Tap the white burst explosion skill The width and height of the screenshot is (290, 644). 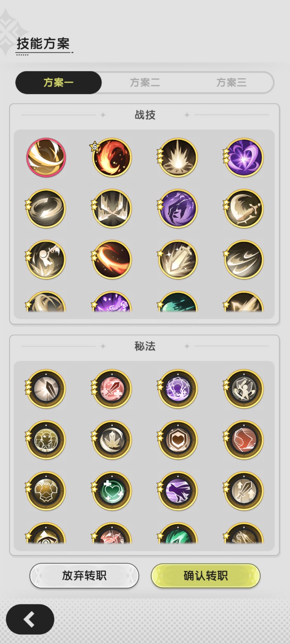(x=178, y=158)
